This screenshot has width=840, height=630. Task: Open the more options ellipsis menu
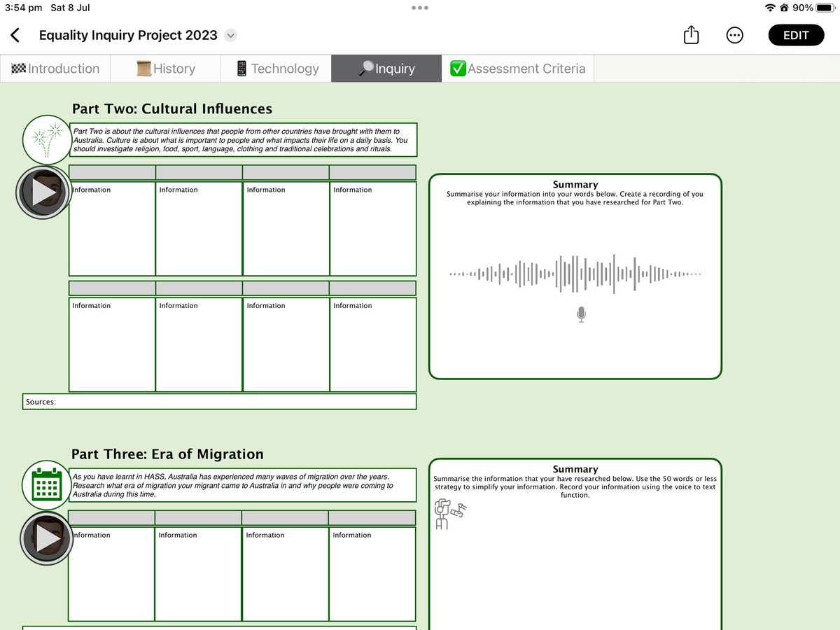coord(734,35)
